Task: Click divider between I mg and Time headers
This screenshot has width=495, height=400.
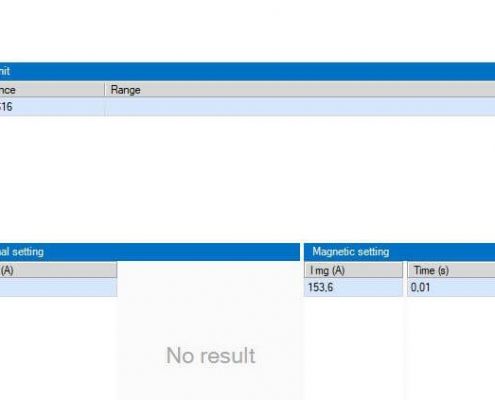Action: (405, 270)
